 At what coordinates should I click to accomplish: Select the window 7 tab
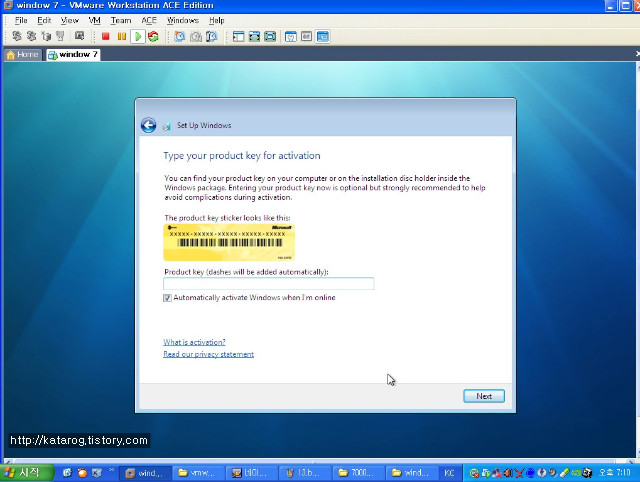(x=73, y=55)
